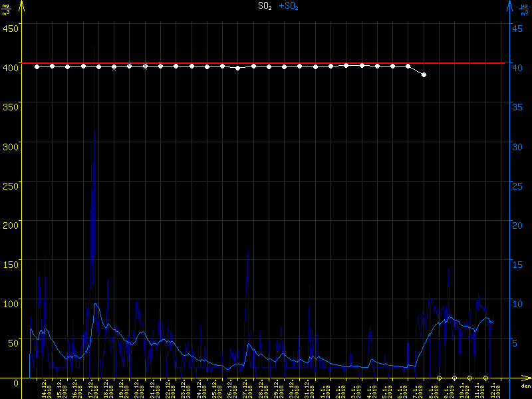
Task: Click the 'den' x-axis label
Action: click(525, 386)
